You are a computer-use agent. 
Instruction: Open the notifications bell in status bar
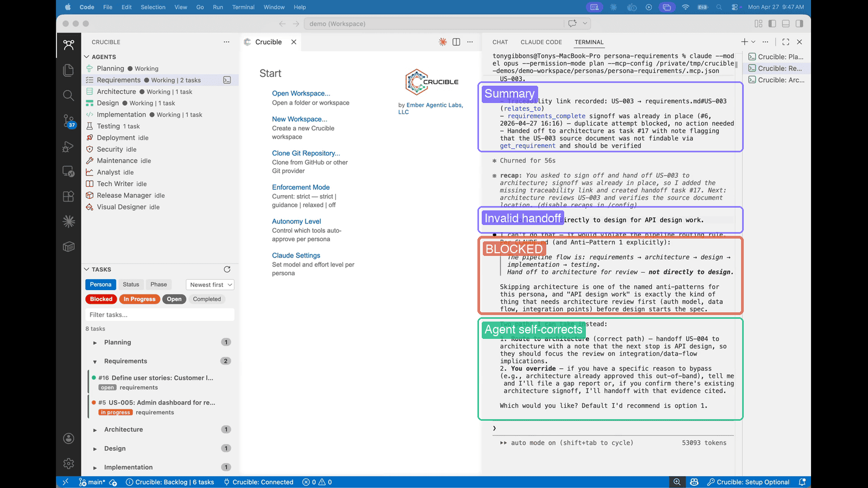pyautogui.click(x=802, y=482)
